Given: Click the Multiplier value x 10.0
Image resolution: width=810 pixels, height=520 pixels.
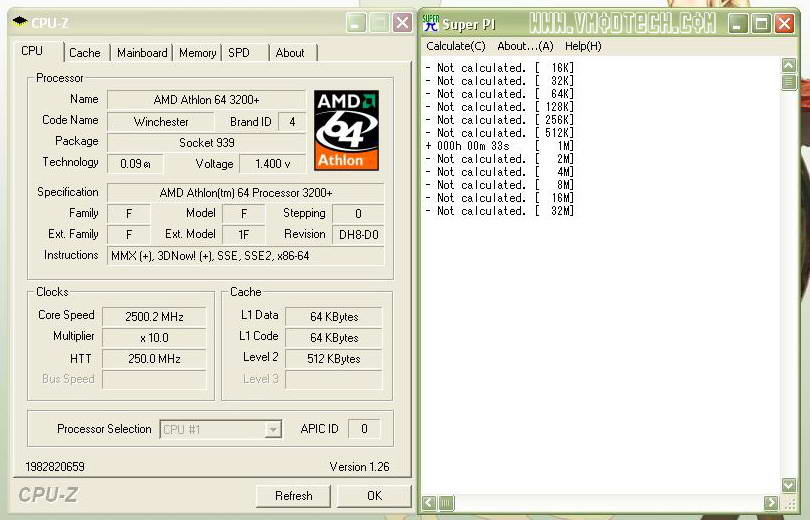Looking at the screenshot, I should click(x=154, y=338).
